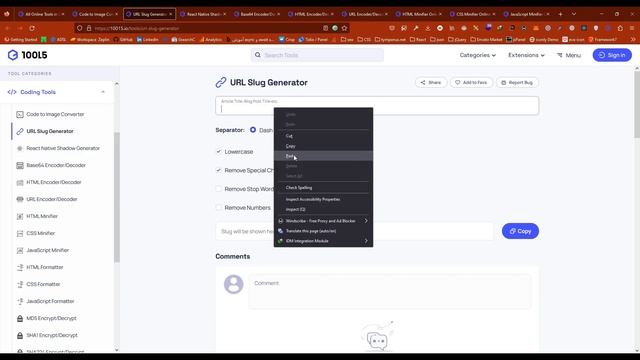The height and width of the screenshot is (360, 640).
Task: Click the site security padlock icon
Action: click(89, 28)
